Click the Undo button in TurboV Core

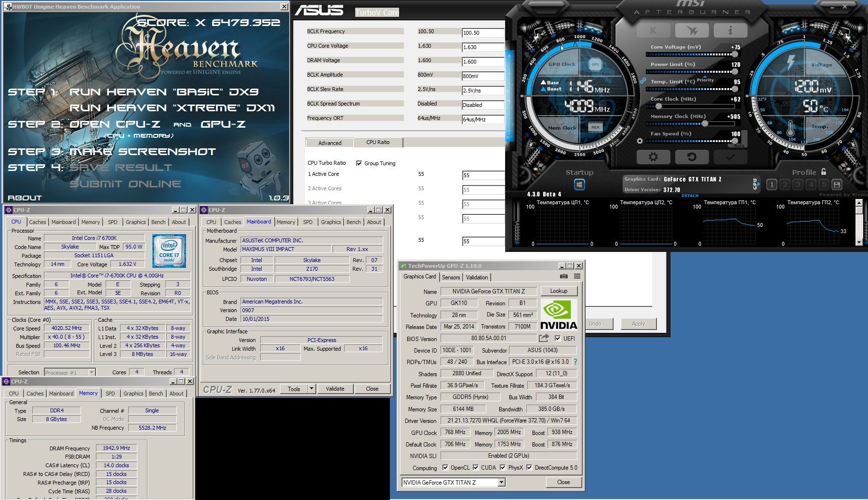pyautogui.click(x=595, y=324)
